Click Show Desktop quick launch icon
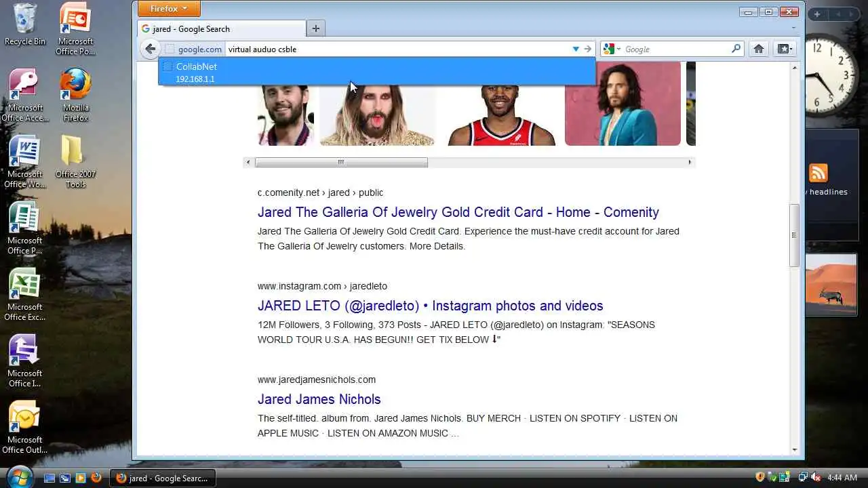868x488 pixels. 50,478
